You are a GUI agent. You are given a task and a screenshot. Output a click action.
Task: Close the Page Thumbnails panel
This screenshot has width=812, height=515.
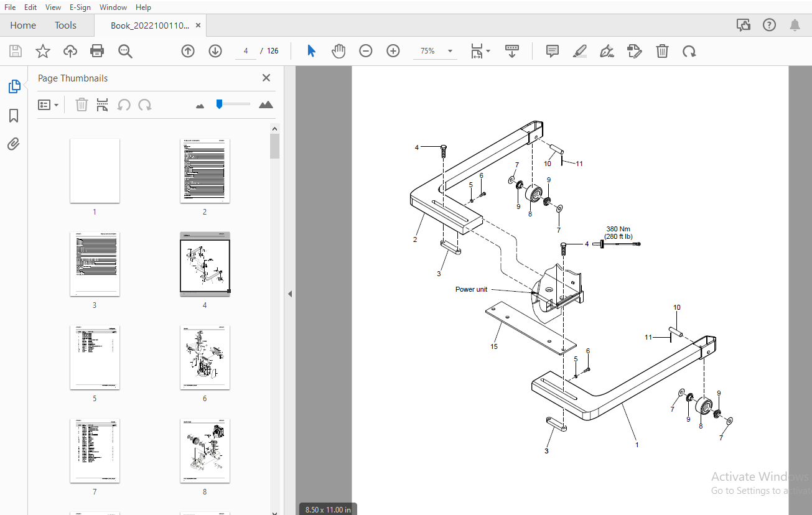[x=266, y=78]
